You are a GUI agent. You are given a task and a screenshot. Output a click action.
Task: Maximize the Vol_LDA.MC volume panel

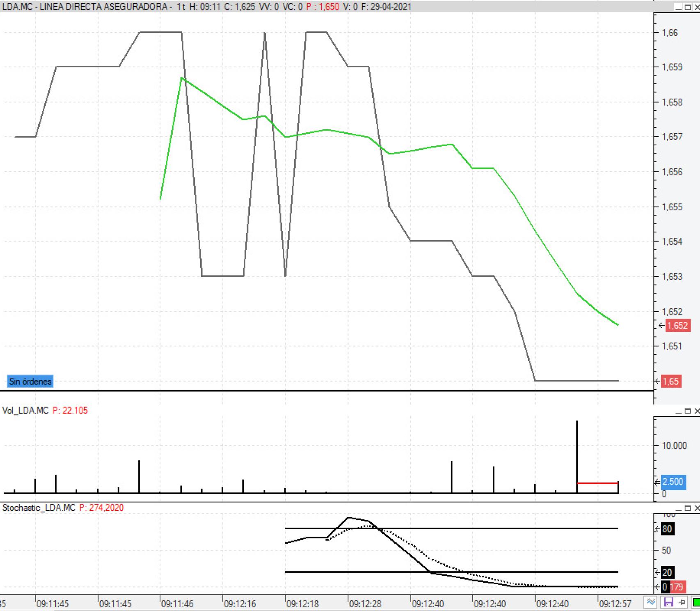[x=688, y=411]
